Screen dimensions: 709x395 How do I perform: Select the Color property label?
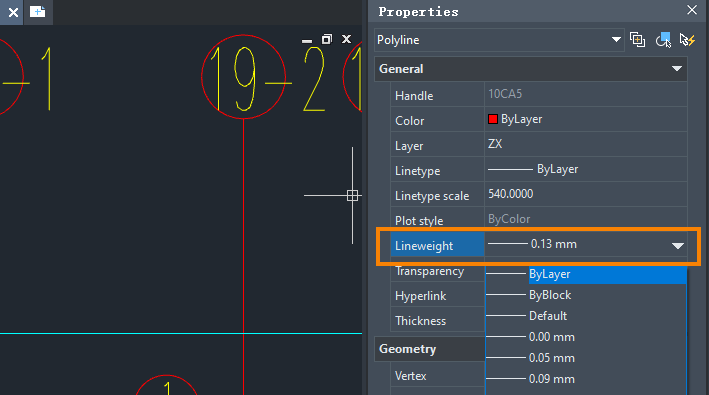(409, 121)
